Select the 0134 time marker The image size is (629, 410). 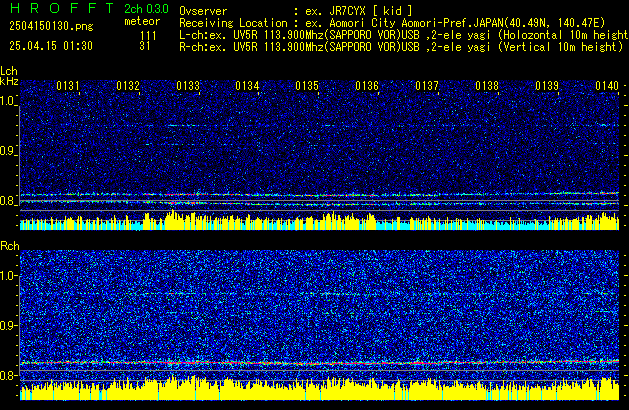click(247, 86)
